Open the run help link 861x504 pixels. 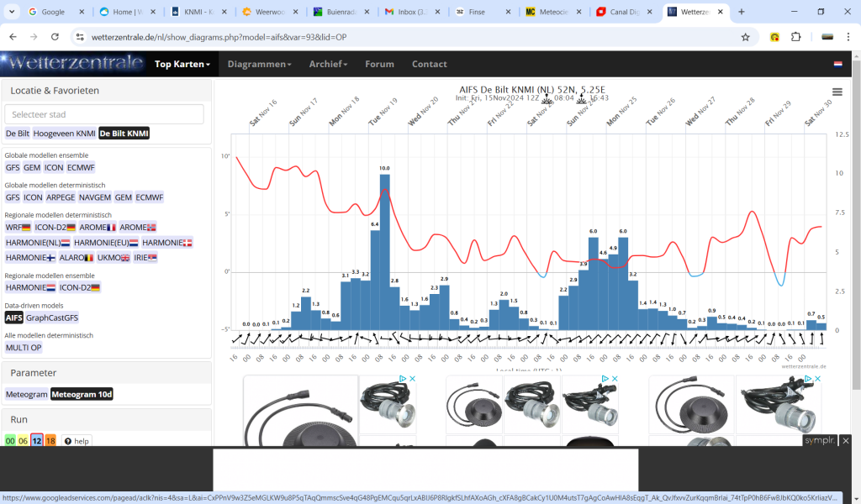77,441
